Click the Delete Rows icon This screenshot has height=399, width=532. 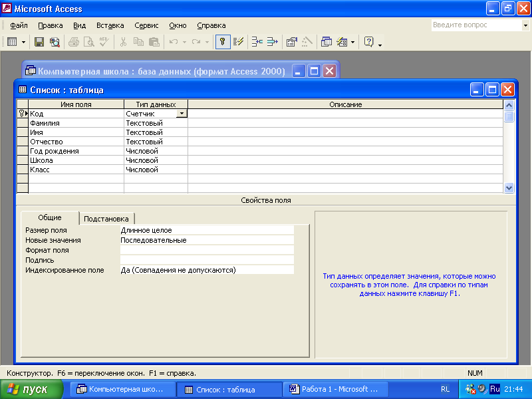coord(272,42)
